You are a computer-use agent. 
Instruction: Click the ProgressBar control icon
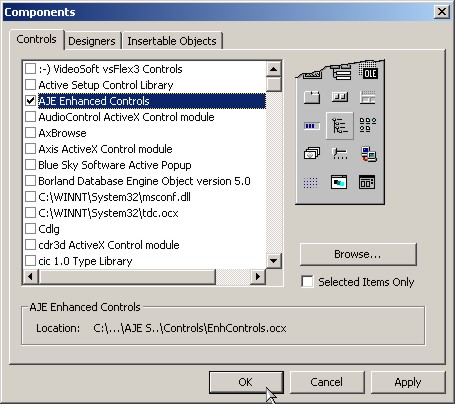click(x=312, y=126)
